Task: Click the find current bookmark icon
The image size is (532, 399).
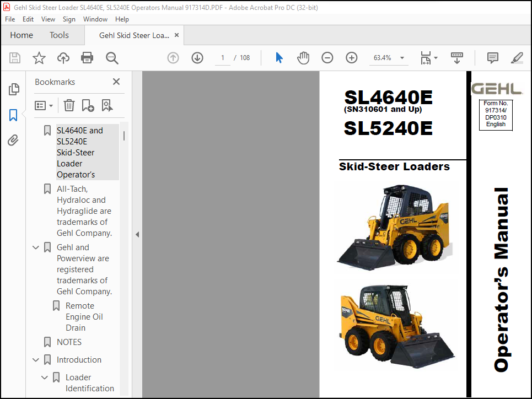Action: [x=107, y=105]
